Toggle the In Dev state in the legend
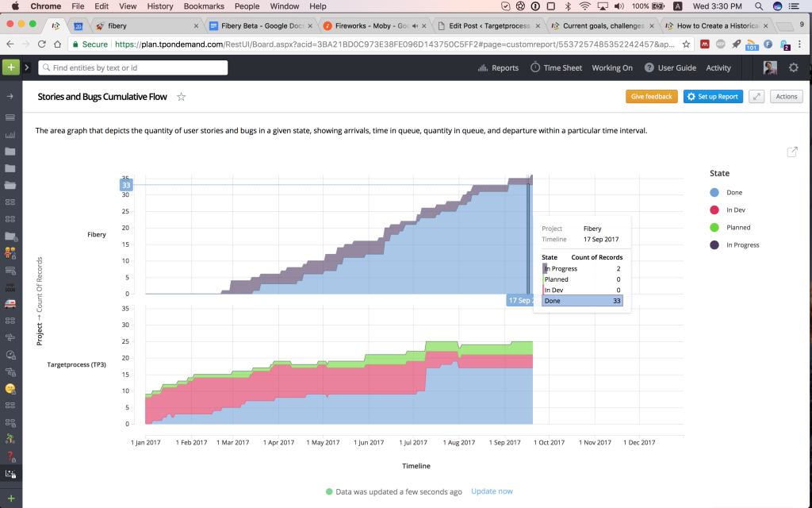 [x=735, y=210]
